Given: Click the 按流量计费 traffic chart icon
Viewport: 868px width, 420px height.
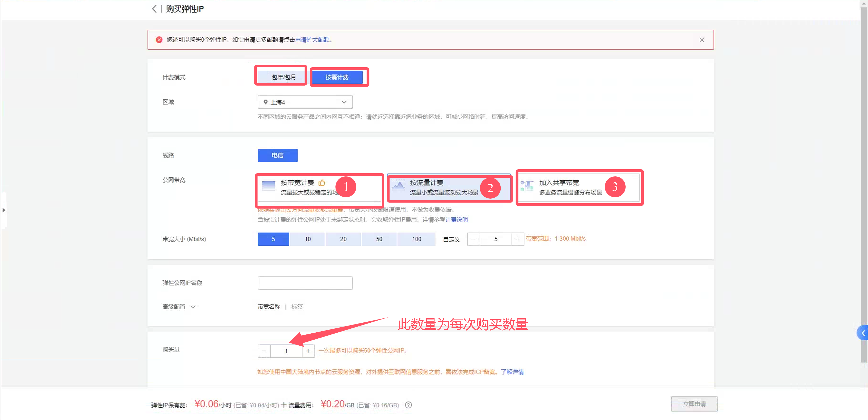Looking at the screenshot, I should click(x=398, y=186).
